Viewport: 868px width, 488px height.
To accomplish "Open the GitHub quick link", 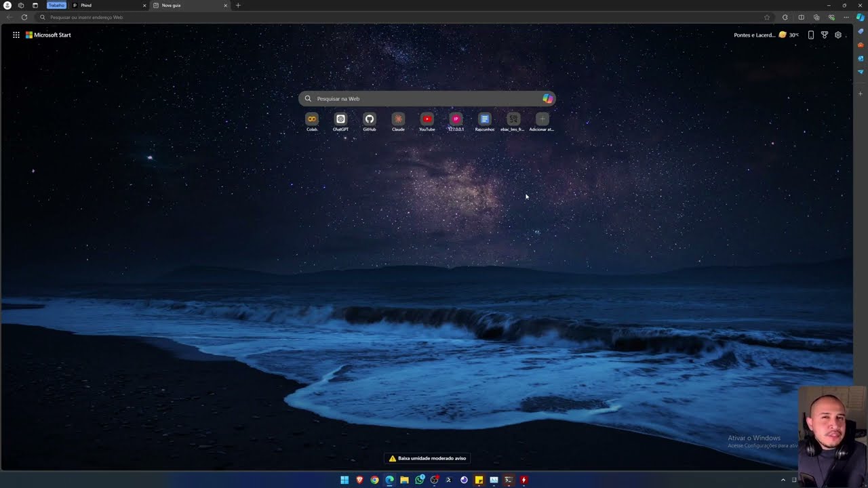I will coord(370,122).
